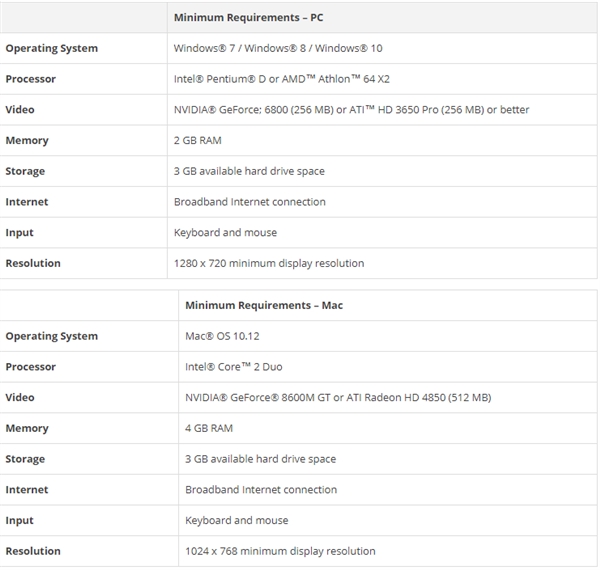Click the '1280 x 720 minimum display resolution' text

coord(268,264)
